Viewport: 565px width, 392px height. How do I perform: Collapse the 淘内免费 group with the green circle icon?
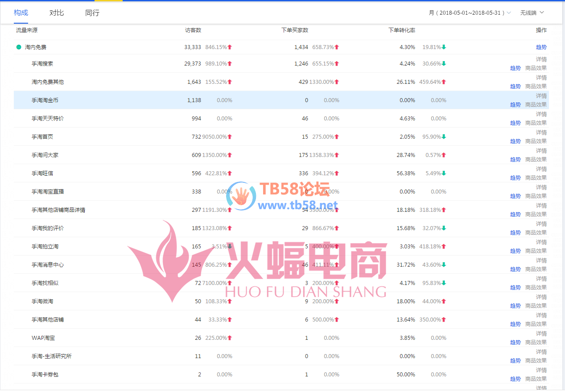pos(19,47)
